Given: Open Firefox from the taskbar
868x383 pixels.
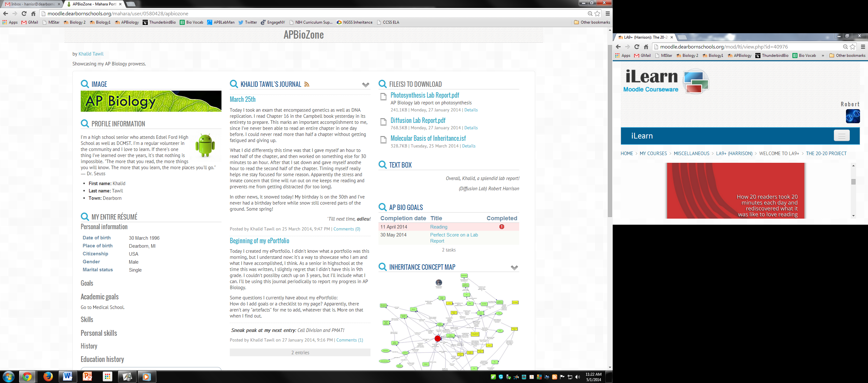Looking at the screenshot, I should (48, 376).
